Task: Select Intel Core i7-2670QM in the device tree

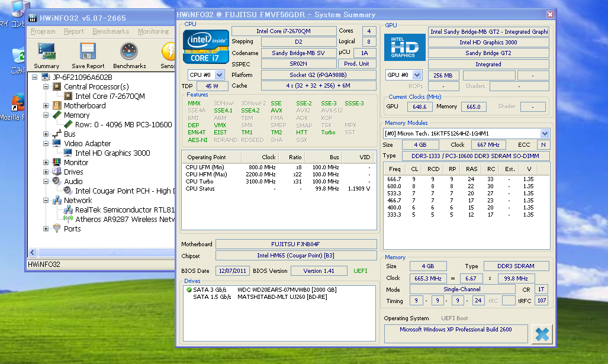Action: coord(110,96)
